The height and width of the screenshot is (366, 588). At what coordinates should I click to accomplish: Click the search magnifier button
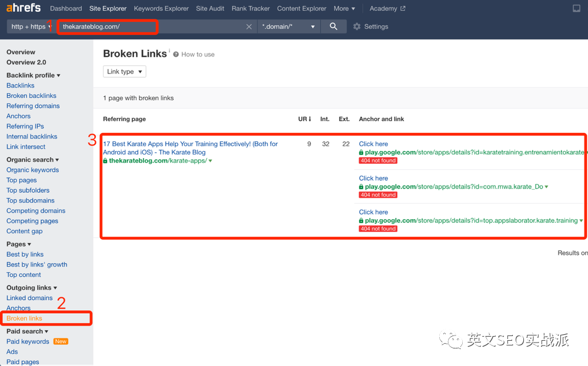click(x=333, y=26)
